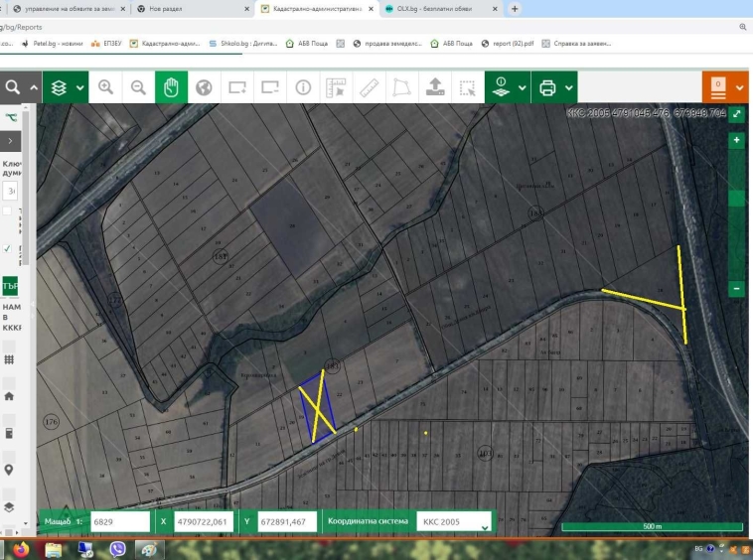This screenshot has height=560, width=753.
Task: Expand the print tool dropdown arrow
Action: point(569,87)
